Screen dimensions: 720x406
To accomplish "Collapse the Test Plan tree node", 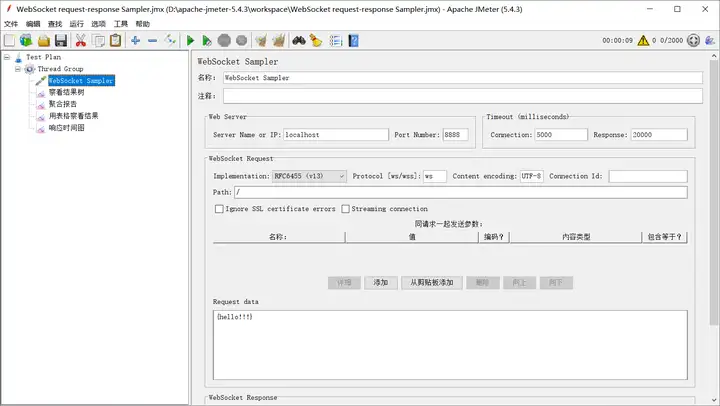I will (x=7, y=57).
